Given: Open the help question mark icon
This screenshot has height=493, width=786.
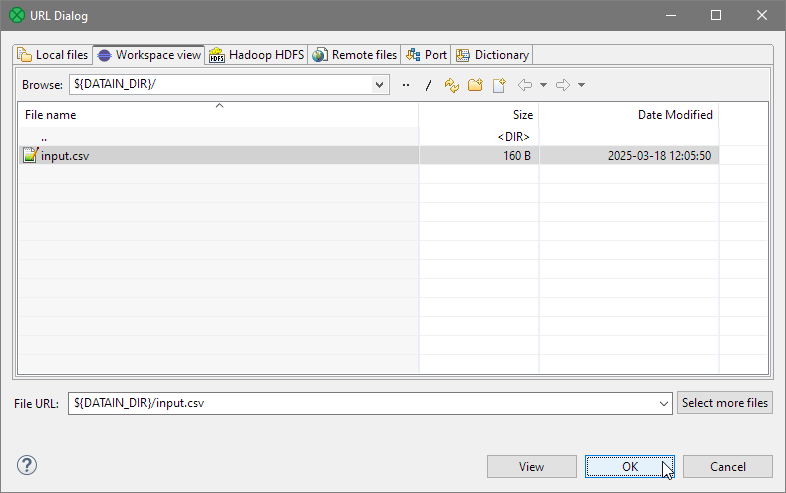Looking at the screenshot, I should tap(27, 465).
